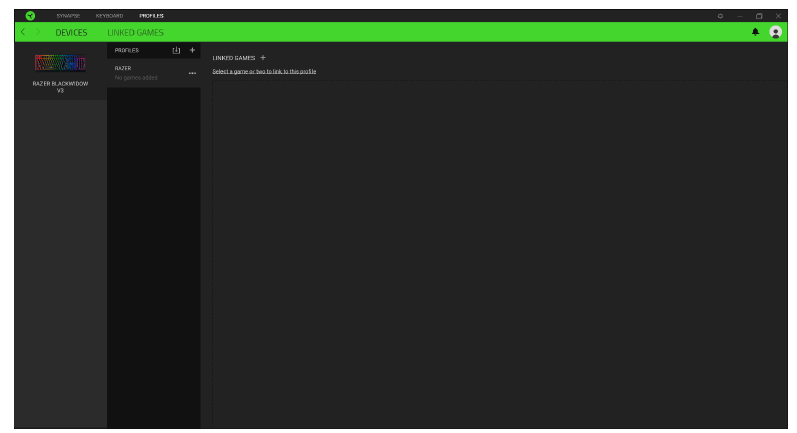Open the notifications bell
This screenshot has width=797, height=433.
click(x=755, y=32)
